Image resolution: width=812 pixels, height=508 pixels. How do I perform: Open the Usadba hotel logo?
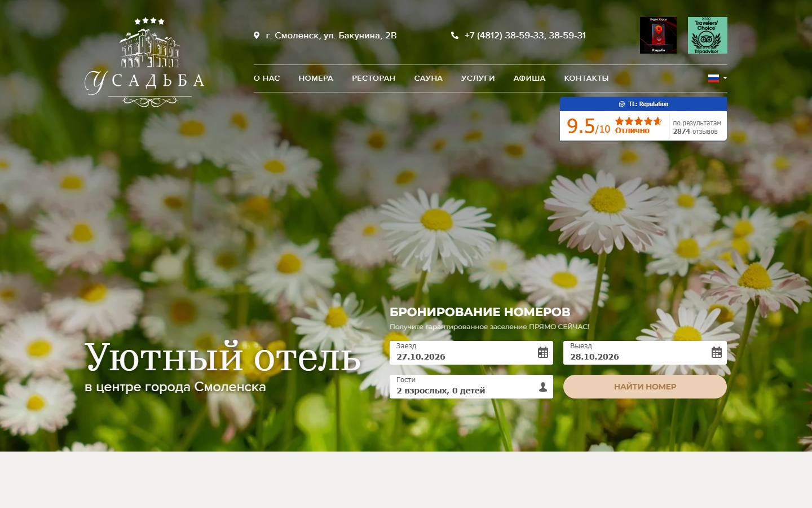(144, 62)
